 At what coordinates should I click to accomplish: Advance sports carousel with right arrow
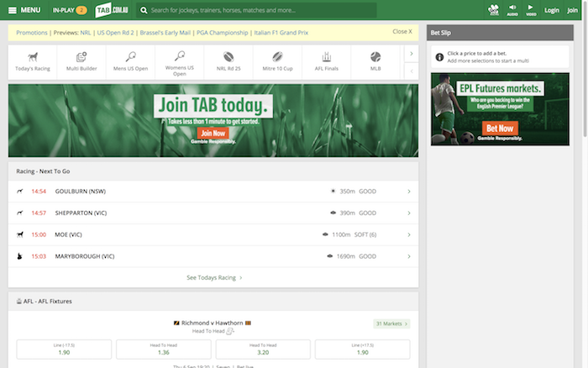tap(412, 54)
